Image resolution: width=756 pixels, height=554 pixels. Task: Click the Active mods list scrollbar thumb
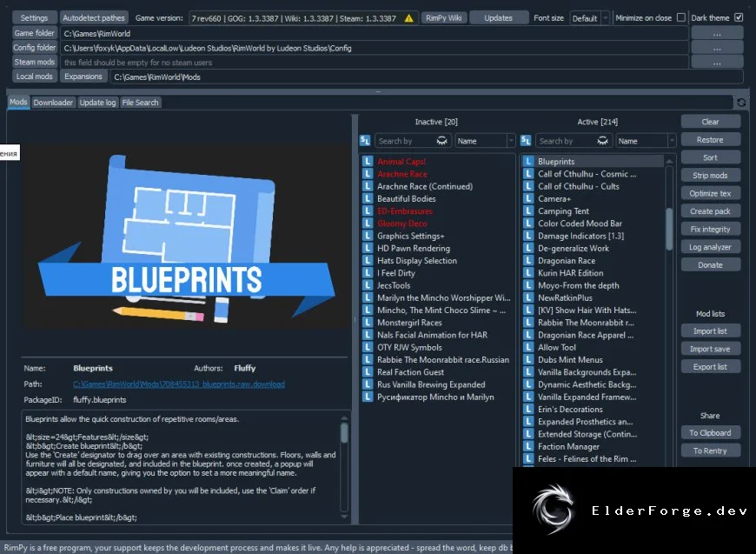pyautogui.click(x=669, y=229)
